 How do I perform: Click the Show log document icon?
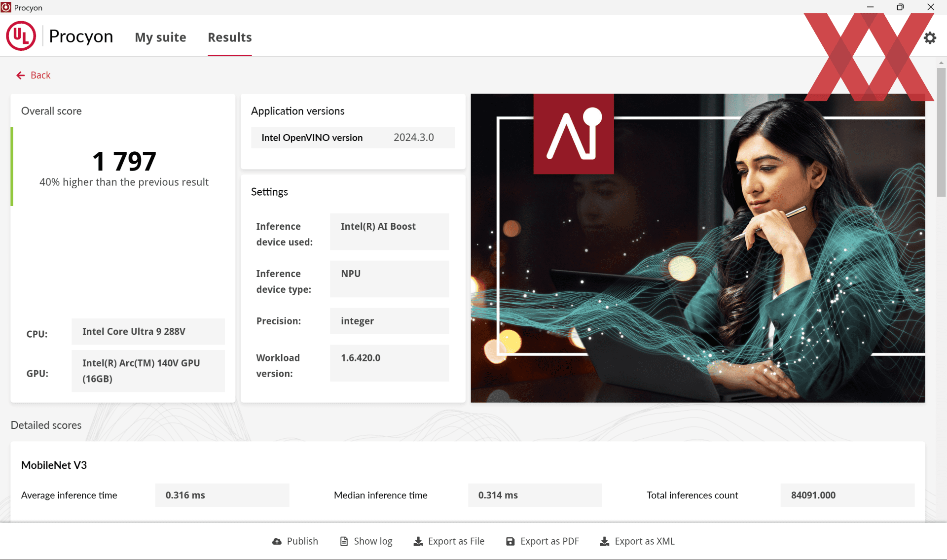click(x=344, y=541)
